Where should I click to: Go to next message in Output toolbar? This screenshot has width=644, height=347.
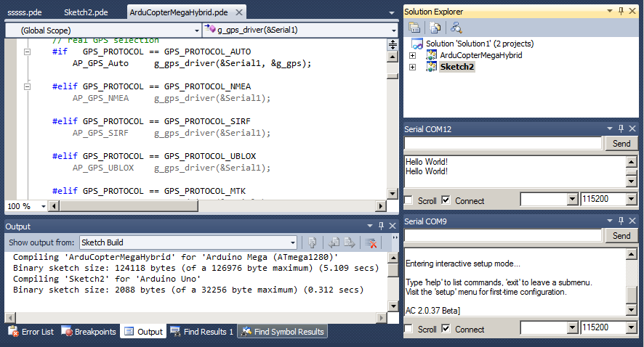click(x=350, y=242)
